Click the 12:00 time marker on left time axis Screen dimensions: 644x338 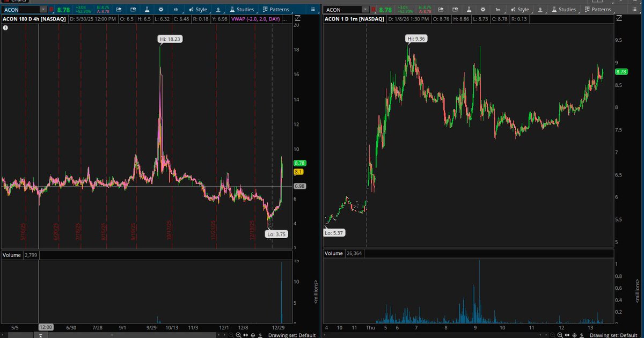point(46,327)
